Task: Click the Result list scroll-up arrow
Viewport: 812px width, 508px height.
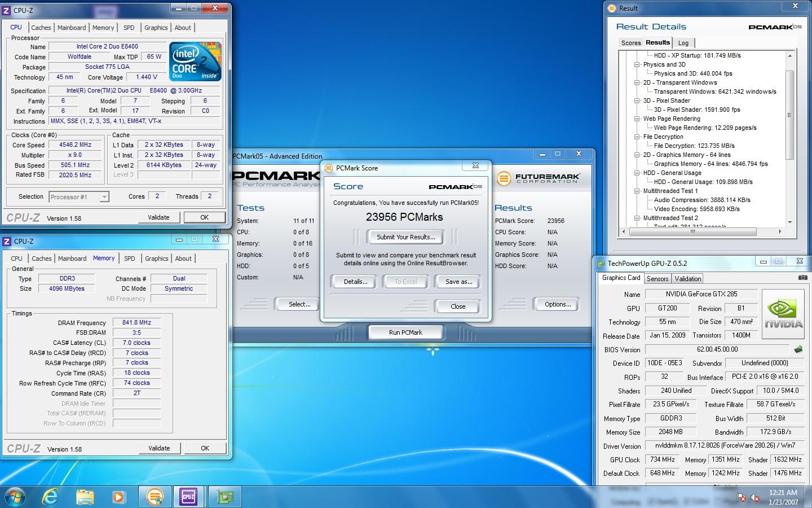Action: (790, 56)
